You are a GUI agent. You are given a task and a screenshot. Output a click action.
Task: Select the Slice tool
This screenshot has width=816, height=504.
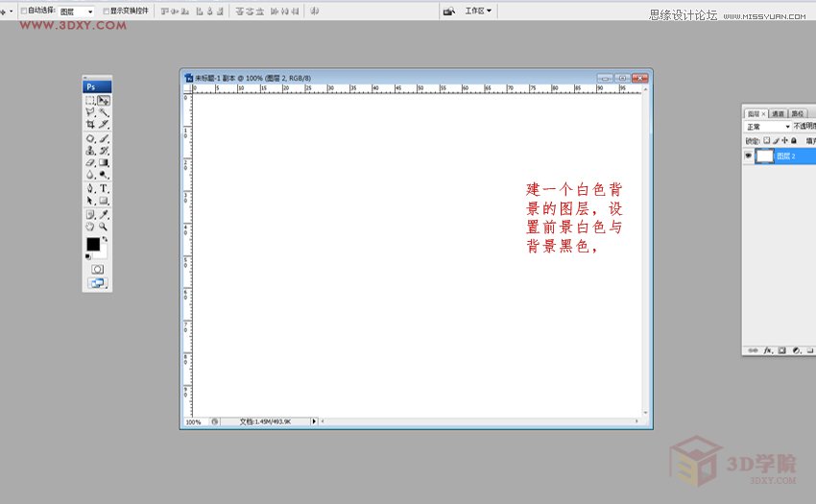pos(104,124)
